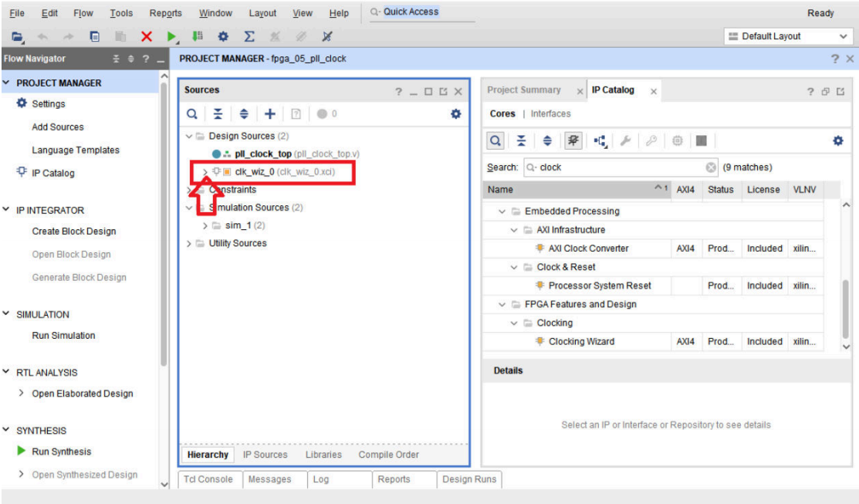Viewport: 859px width, 504px height.
Task: Click the IP Catalog vertical scrollbar
Action: [845, 309]
